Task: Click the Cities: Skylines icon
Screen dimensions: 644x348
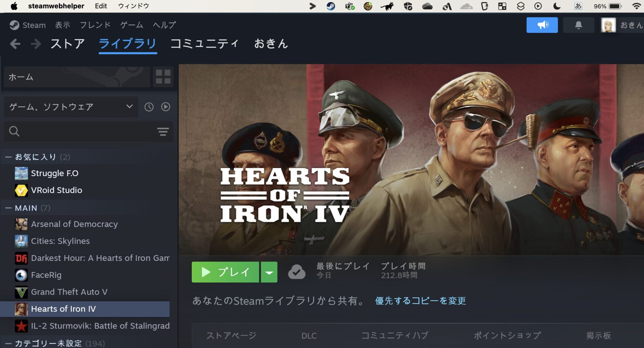Action: [21, 241]
